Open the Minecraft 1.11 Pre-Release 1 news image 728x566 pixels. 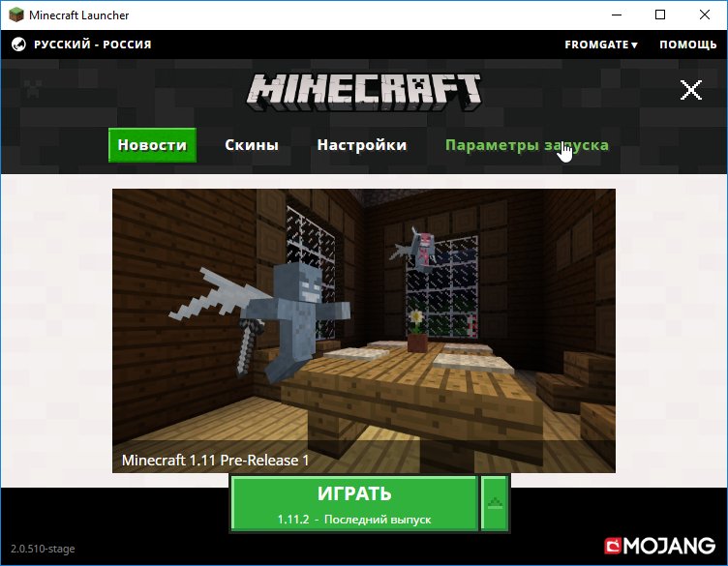[x=364, y=331]
